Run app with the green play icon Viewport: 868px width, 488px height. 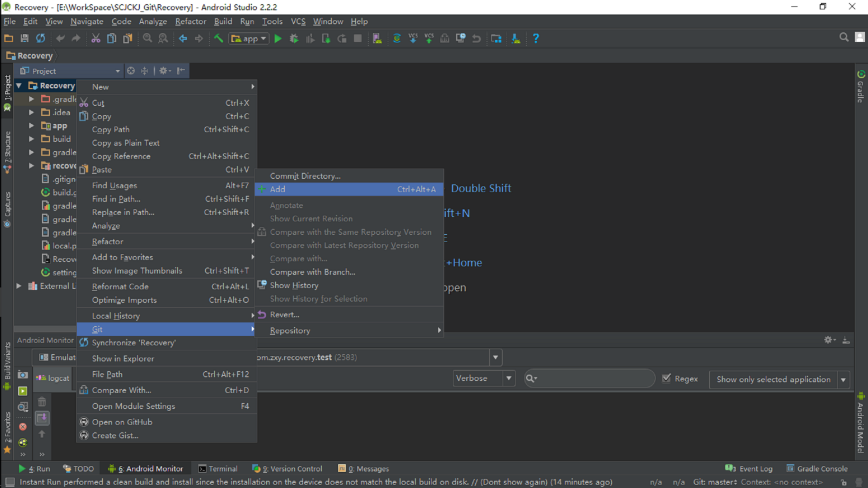tap(278, 38)
